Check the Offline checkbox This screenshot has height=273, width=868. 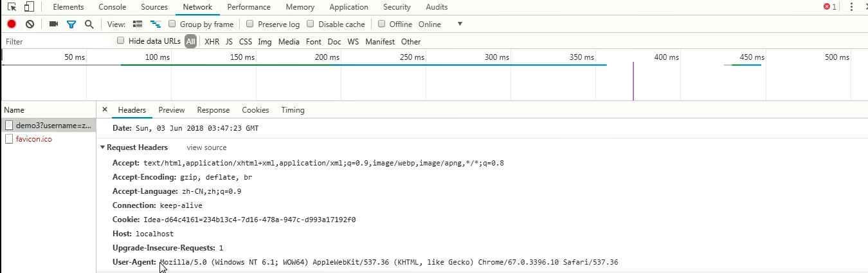coord(382,24)
